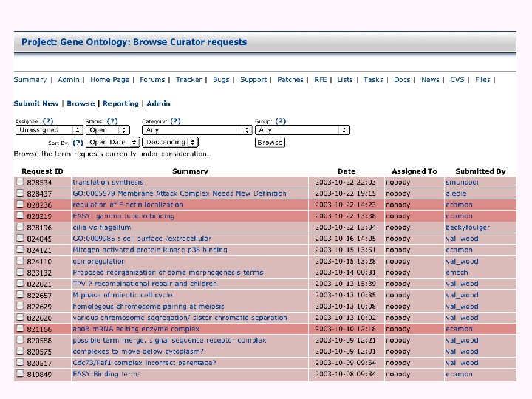532x399 pixels.
Task: Open the Docs section
Action: pyautogui.click(x=402, y=79)
